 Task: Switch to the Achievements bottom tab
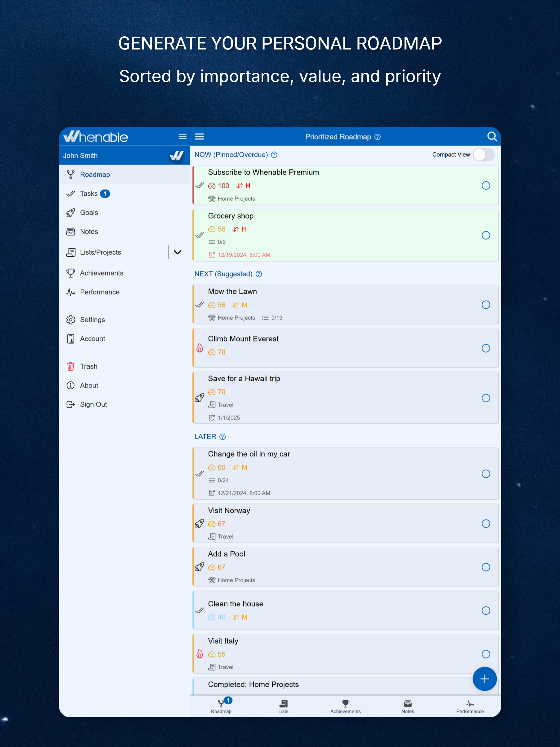pyautogui.click(x=346, y=707)
